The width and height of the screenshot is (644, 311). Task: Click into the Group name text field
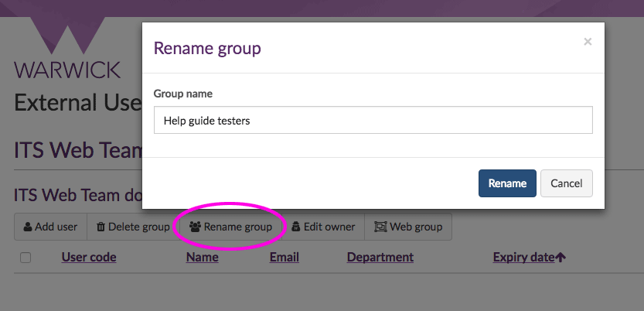[x=373, y=121]
